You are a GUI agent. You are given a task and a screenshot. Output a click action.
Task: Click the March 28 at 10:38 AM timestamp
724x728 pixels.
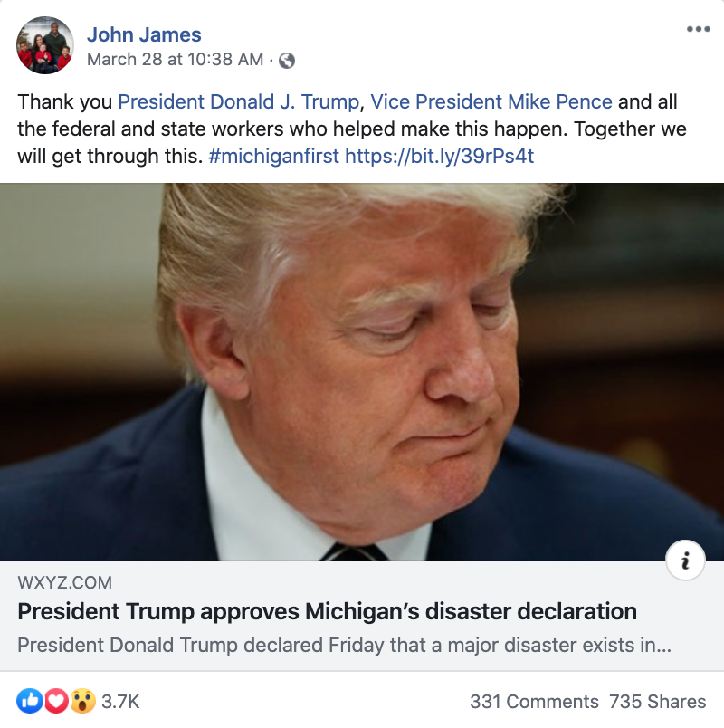[175, 60]
